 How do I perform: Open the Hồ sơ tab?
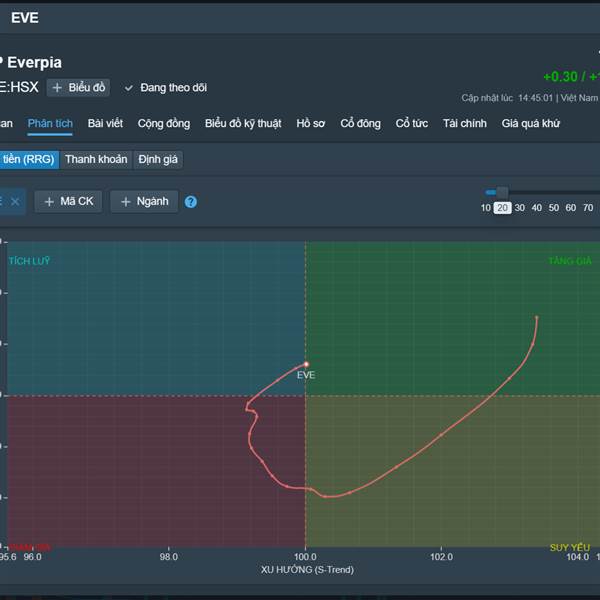310,123
